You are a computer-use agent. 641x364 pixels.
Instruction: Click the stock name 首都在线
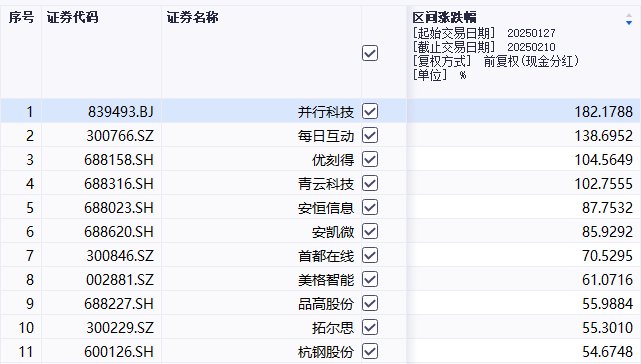coord(326,256)
